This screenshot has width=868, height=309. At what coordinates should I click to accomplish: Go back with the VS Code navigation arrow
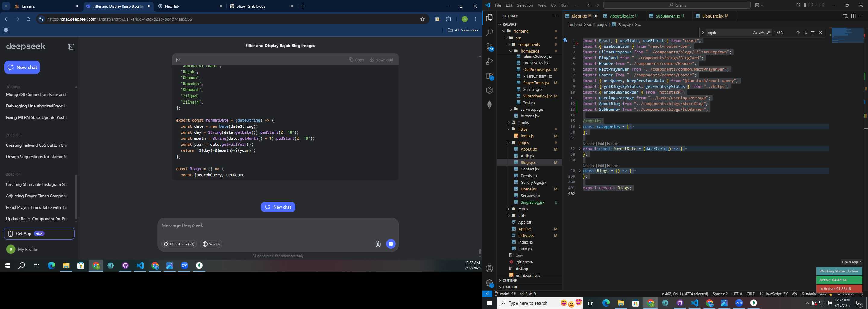click(x=589, y=5)
